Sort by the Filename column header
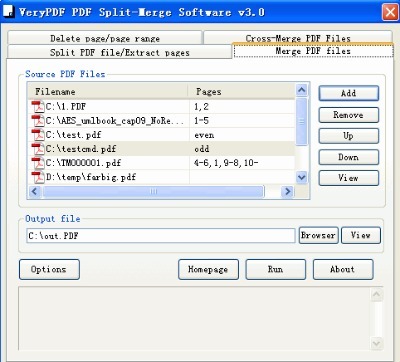Image resolution: width=400 pixels, height=362 pixels. click(x=108, y=92)
